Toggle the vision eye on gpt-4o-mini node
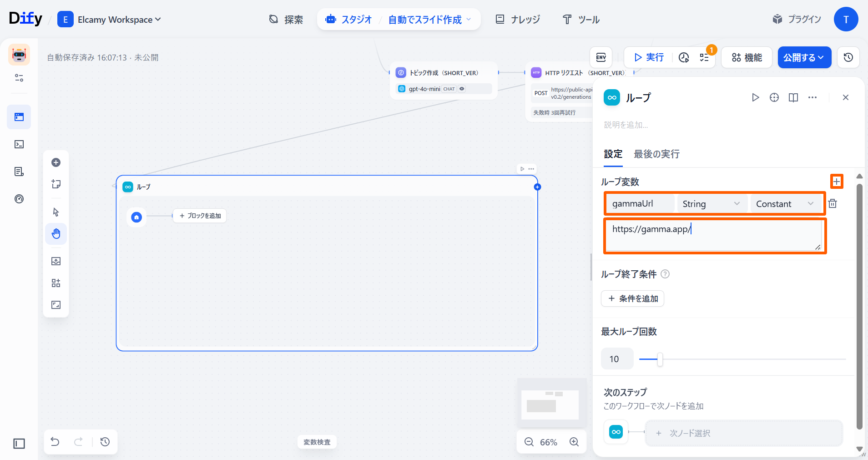This screenshot has height=460, width=868. (462, 89)
